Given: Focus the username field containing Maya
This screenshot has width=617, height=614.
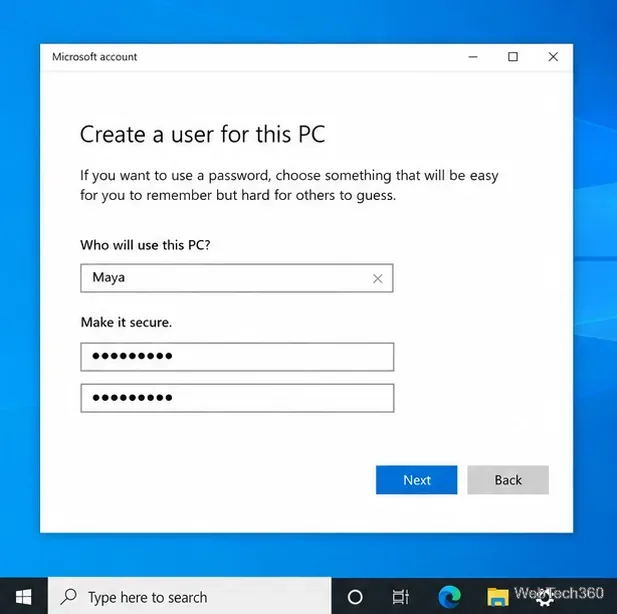Looking at the screenshot, I should coord(236,278).
